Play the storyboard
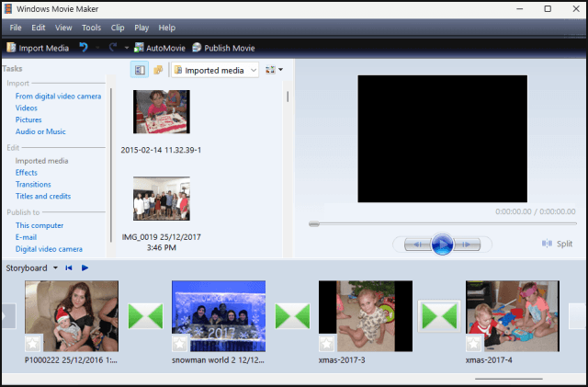The height and width of the screenshot is (387, 588). (85, 268)
